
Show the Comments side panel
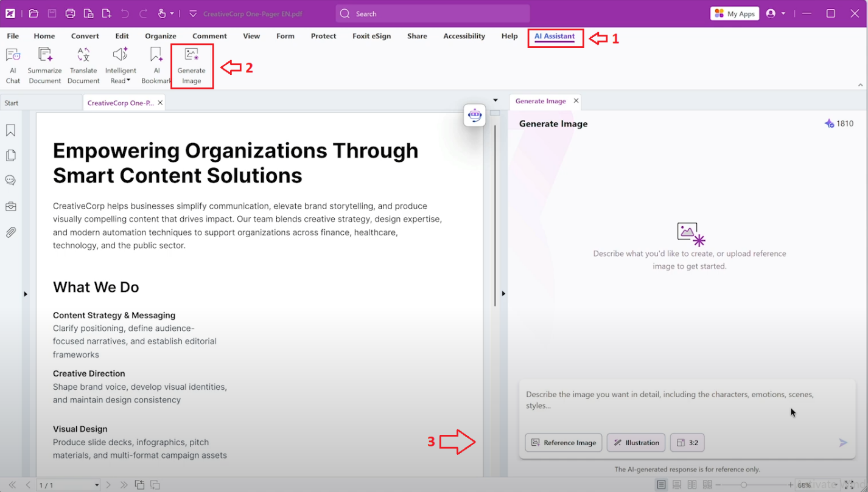[10, 181]
